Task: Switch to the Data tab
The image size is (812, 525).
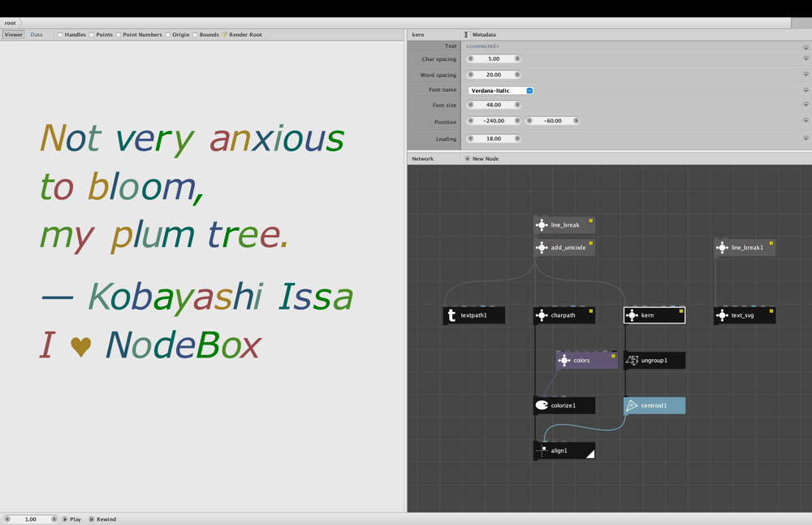Action: 37,35
